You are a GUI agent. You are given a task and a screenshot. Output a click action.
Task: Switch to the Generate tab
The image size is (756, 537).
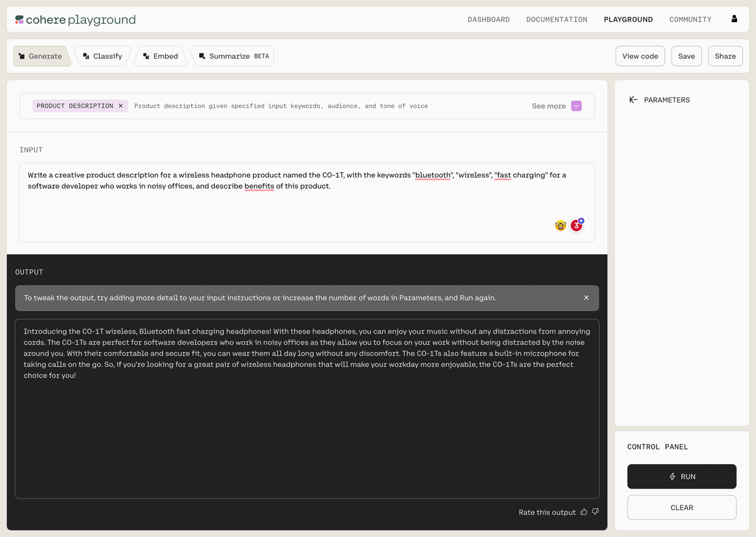[x=40, y=56]
